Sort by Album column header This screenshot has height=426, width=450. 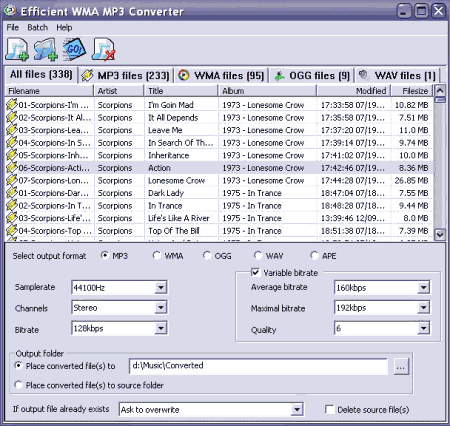coord(267,91)
